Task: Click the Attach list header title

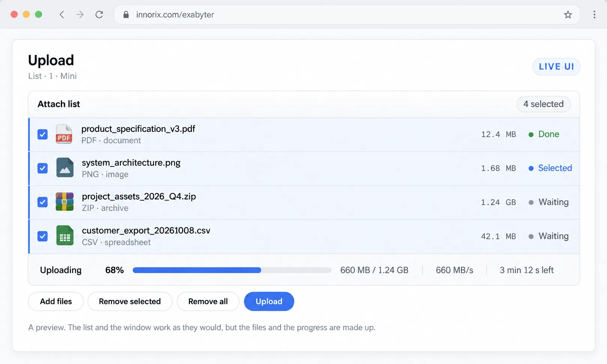Action: [x=59, y=104]
